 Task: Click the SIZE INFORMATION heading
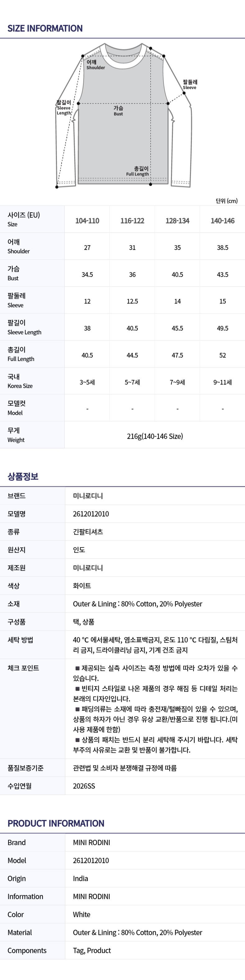(x=45, y=29)
